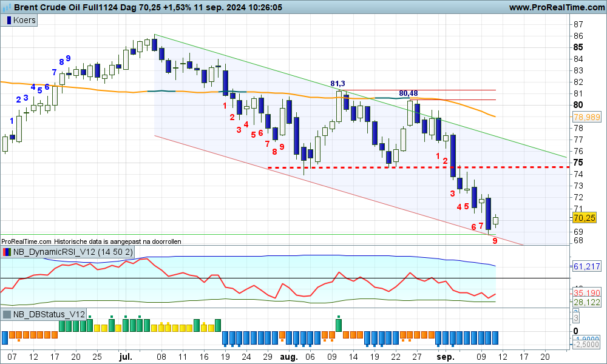Click the 81,3 peak price annotation
The height and width of the screenshot is (364, 607).
[337, 83]
